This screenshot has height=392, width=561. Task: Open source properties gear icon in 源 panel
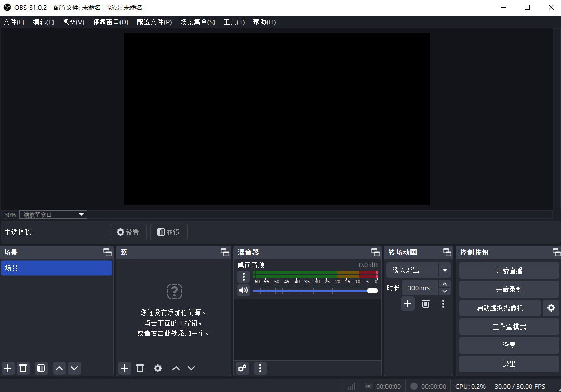point(158,368)
